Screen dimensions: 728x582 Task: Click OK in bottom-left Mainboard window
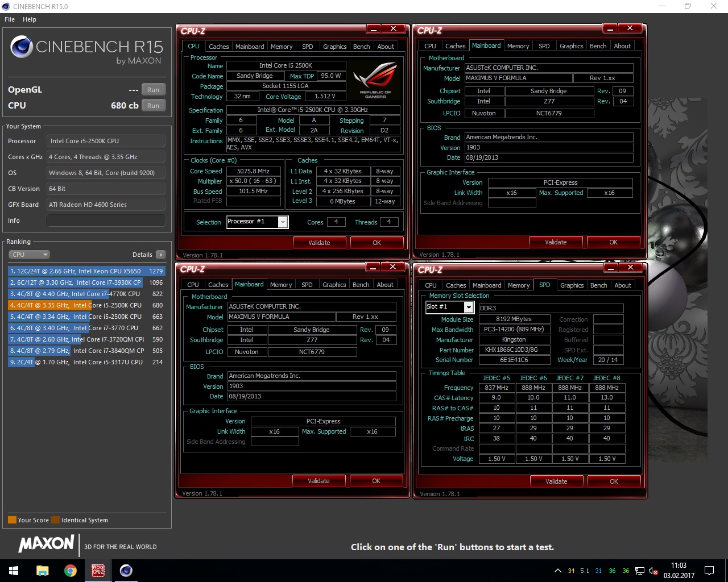coord(377,481)
